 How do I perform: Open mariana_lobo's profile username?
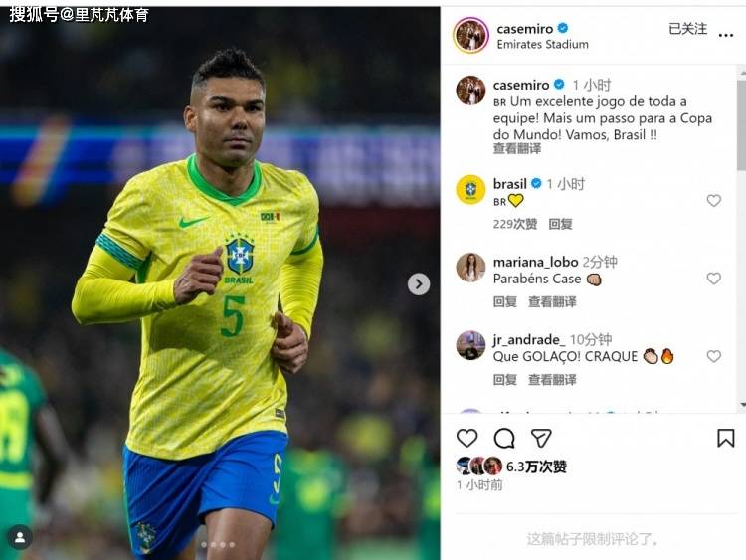pyautogui.click(x=535, y=262)
